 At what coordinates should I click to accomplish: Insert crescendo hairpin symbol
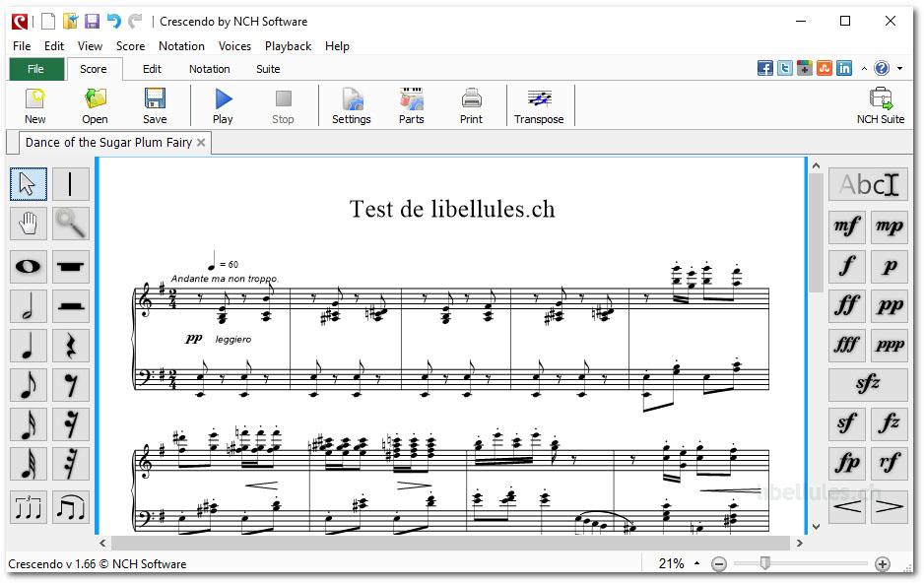(847, 506)
